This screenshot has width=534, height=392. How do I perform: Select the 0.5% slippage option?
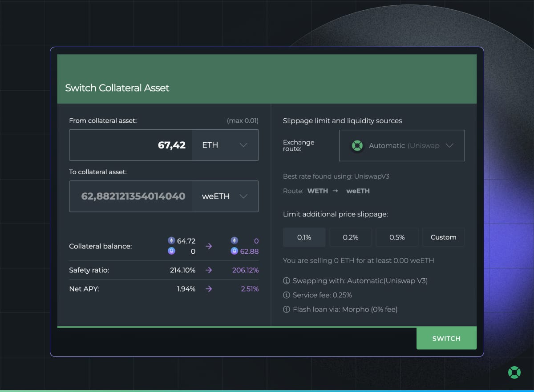point(397,237)
